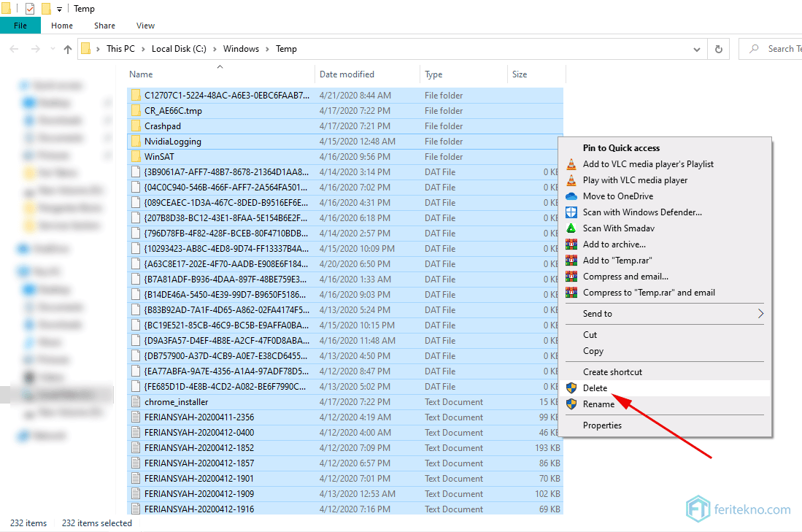Sort by Type column header
The image size is (802, 532).
coord(463,74)
